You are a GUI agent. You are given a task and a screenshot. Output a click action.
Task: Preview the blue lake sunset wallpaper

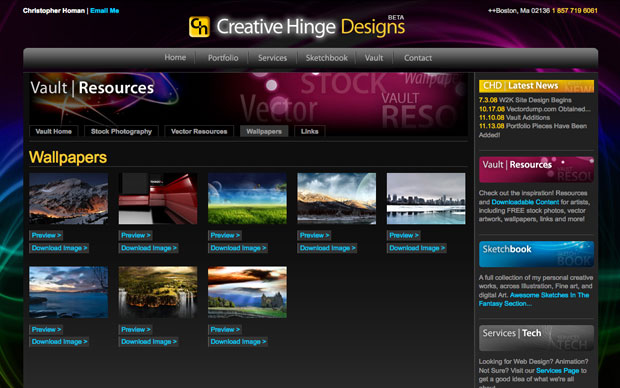46,329
